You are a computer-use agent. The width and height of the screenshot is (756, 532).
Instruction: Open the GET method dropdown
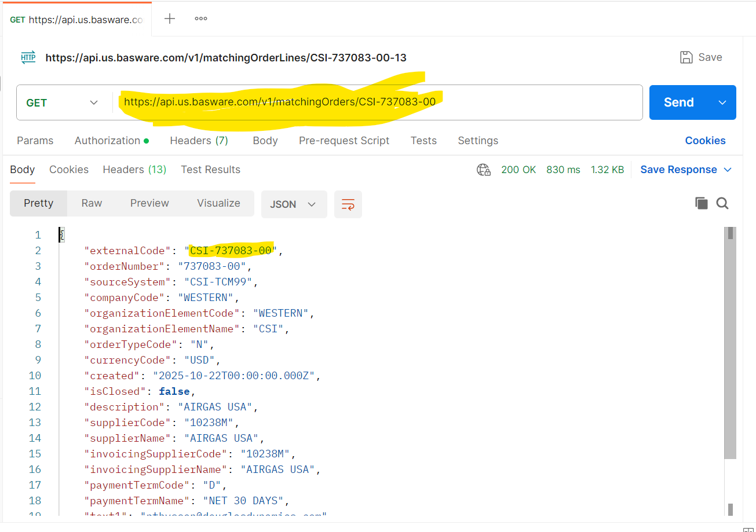tap(63, 102)
